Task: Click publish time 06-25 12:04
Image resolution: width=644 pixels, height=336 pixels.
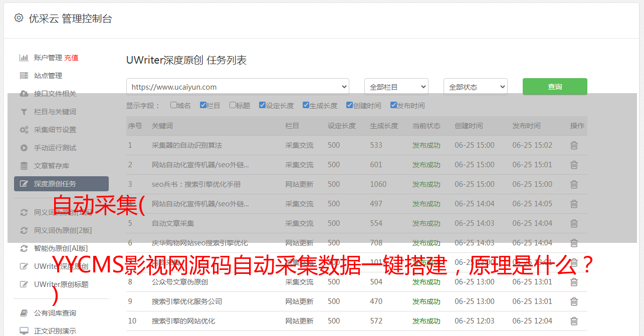Action: [532, 321]
